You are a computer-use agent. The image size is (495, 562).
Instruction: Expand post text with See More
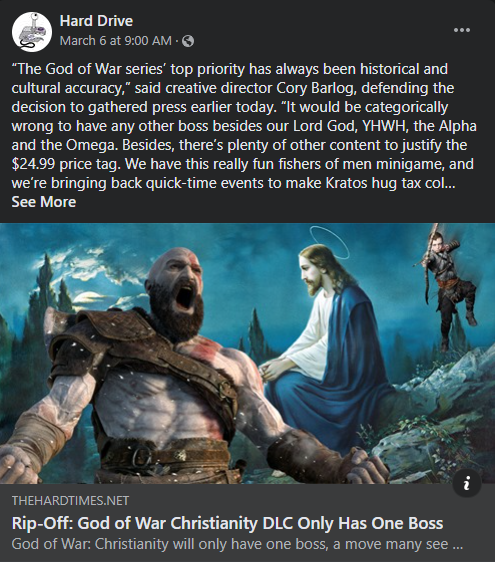click(44, 202)
